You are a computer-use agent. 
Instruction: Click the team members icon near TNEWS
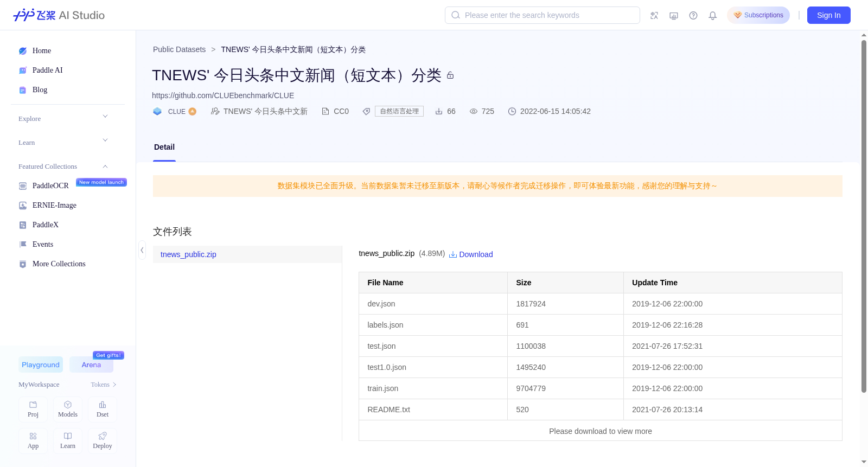(x=215, y=111)
